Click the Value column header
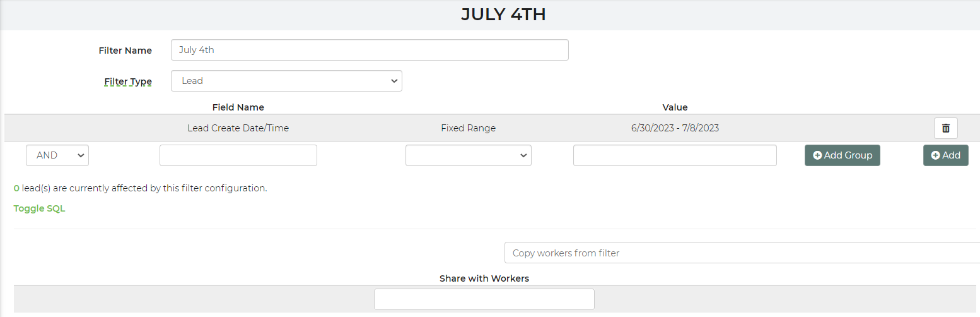Viewport: 980px width, 317px height. point(675,107)
